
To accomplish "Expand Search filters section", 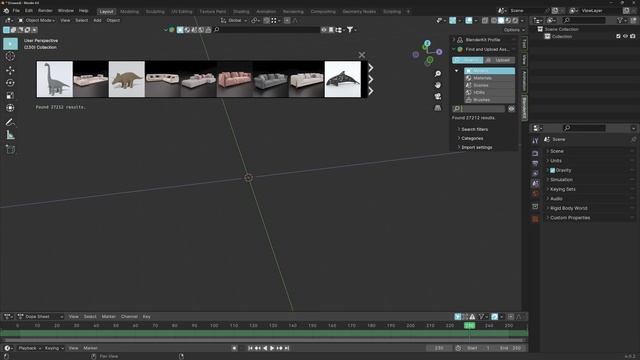I will (x=474, y=129).
